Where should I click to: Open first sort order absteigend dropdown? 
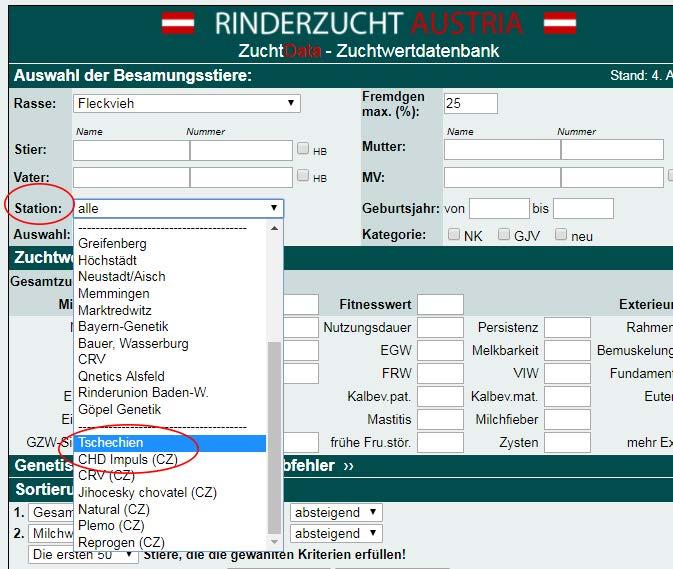click(336, 512)
